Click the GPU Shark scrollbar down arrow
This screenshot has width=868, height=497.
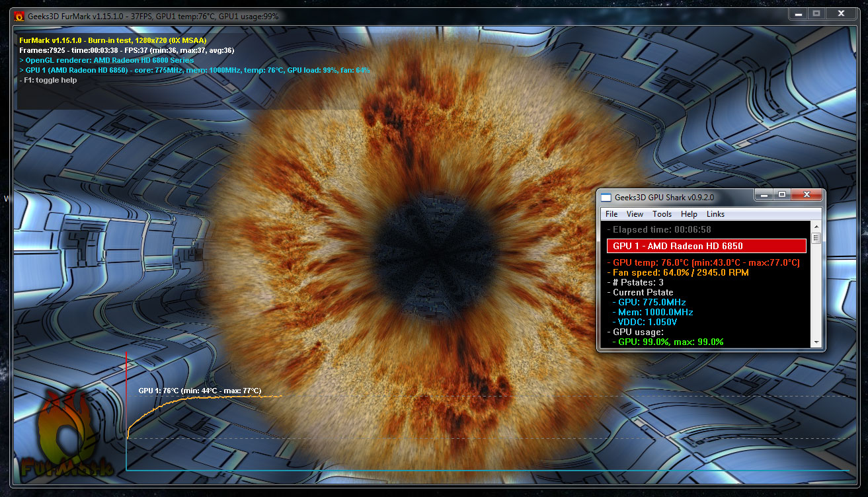coord(816,342)
